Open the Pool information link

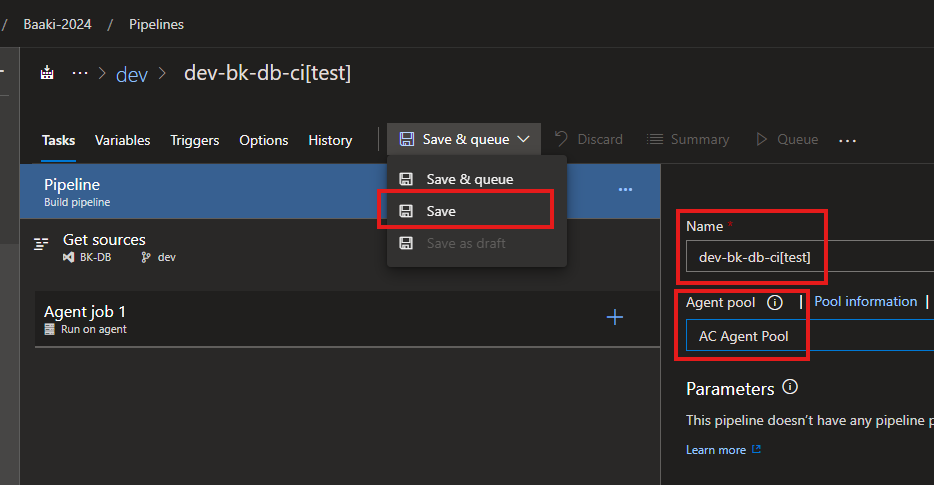[865, 301]
